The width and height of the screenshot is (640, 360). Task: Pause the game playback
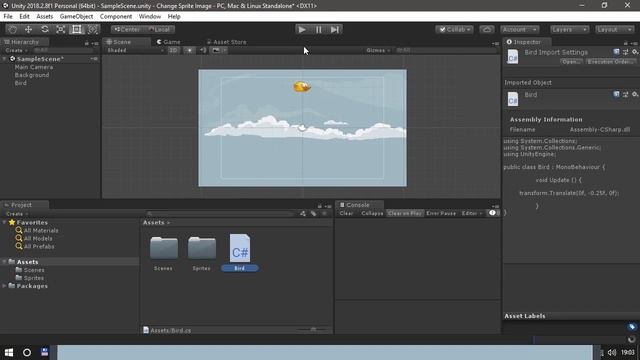tap(318, 29)
